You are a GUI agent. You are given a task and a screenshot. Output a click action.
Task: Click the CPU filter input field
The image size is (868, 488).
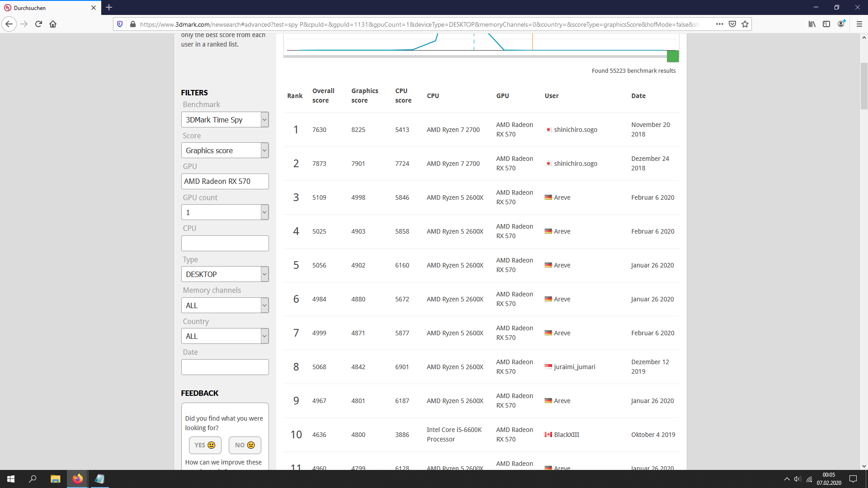click(x=225, y=244)
